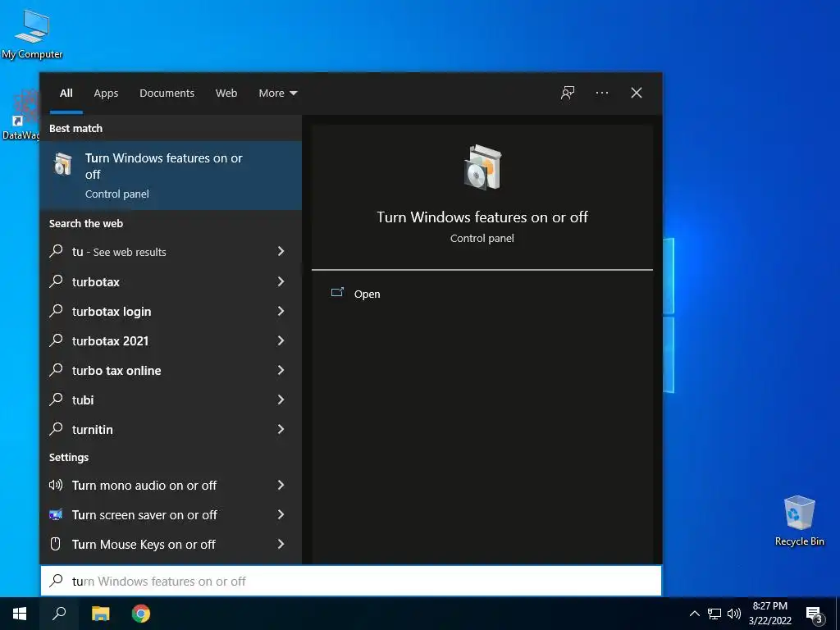Click the magnifier icon beside turbotax login
Screen dimensions: 840x630
[57, 311]
